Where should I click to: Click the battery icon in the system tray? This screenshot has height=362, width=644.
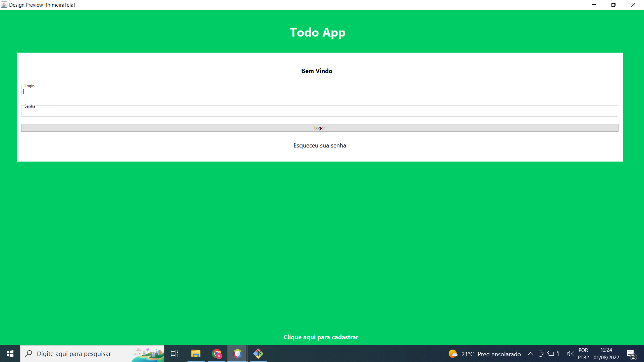point(551,354)
